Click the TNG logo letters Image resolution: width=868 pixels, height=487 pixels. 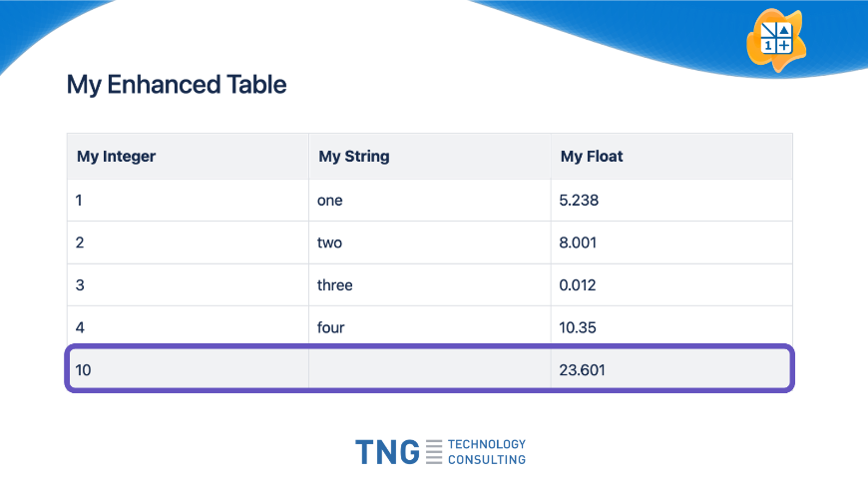387,452
